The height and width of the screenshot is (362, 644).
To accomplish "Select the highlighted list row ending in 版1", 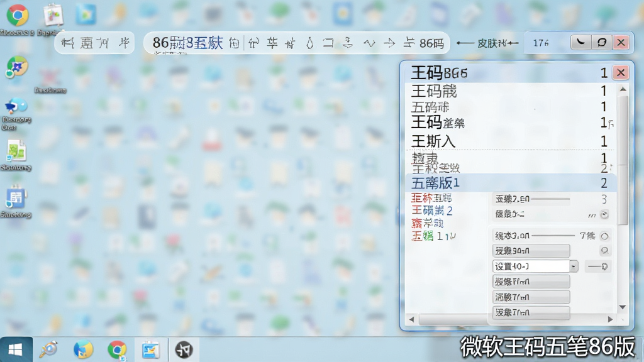I will [x=509, y=183].
